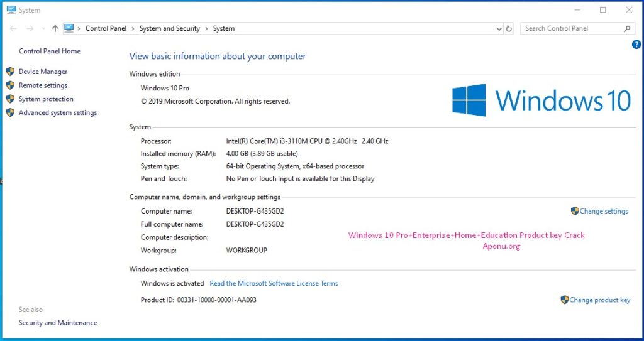Open the recent locations dropdown arrow

pos(43,29)
